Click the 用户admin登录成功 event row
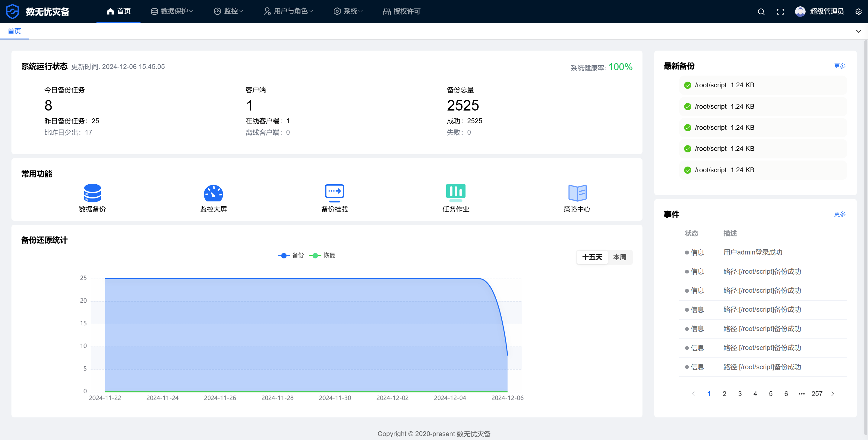Image resolution: width=868 pixels, height=440 pixels. click(x=763, y=252)
